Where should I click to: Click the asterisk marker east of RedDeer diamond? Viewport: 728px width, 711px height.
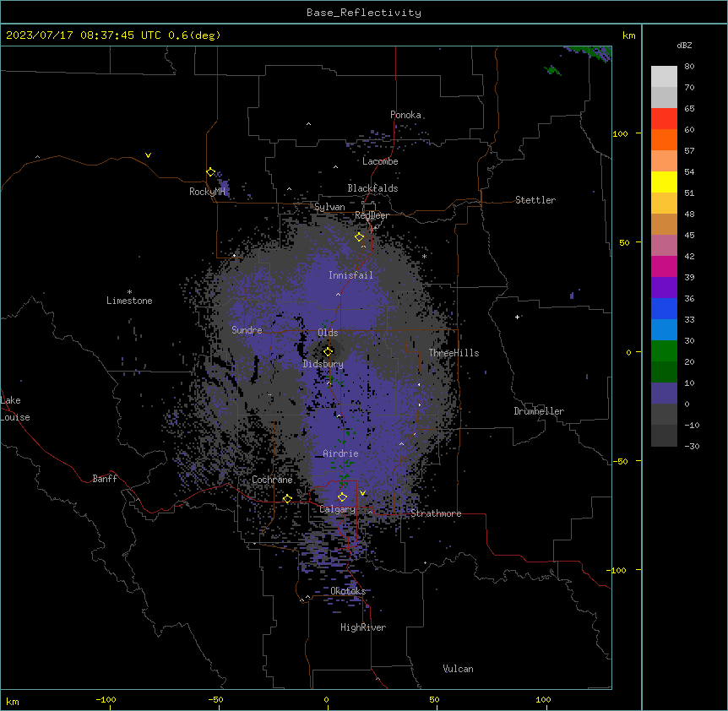(x=424, y=256)
